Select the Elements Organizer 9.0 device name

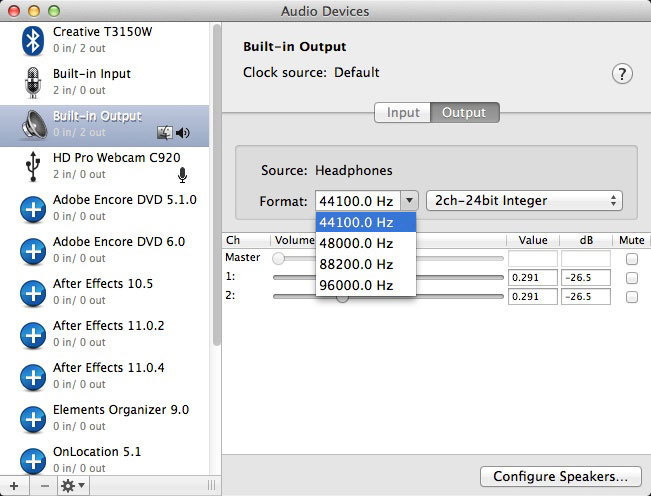(121, 410)
